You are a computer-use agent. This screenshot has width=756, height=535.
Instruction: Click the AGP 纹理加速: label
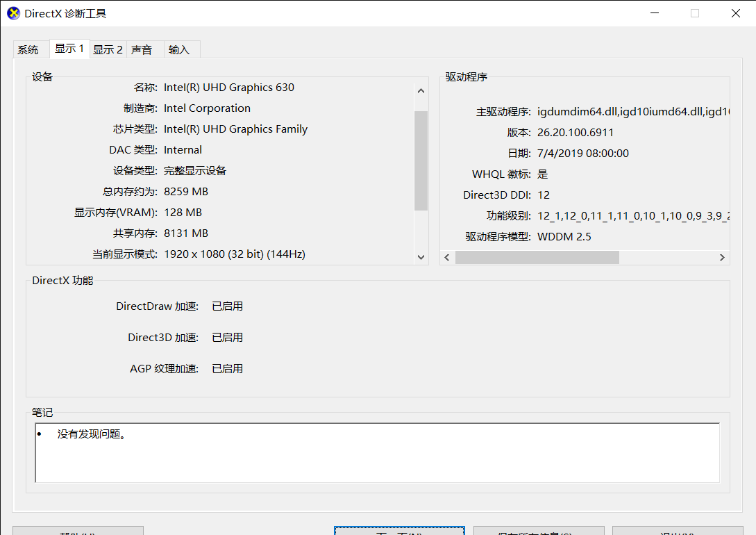(165, 369)
